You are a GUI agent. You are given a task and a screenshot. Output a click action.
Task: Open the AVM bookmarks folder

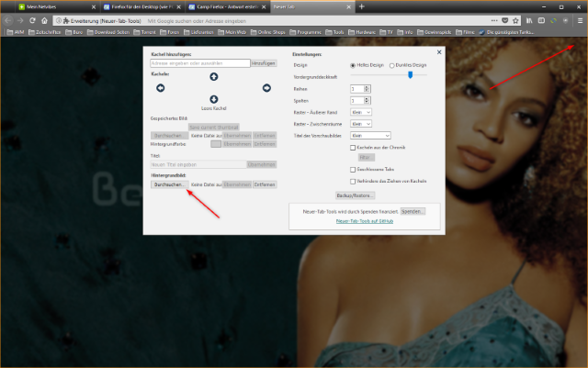click(16, 32)
